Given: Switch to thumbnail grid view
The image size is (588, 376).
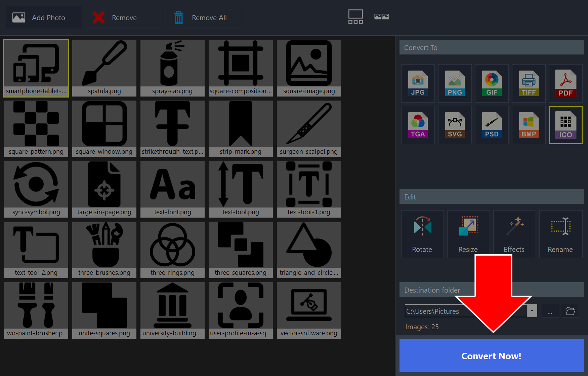Looking at the screenshot, I should [x=355, y=17].
